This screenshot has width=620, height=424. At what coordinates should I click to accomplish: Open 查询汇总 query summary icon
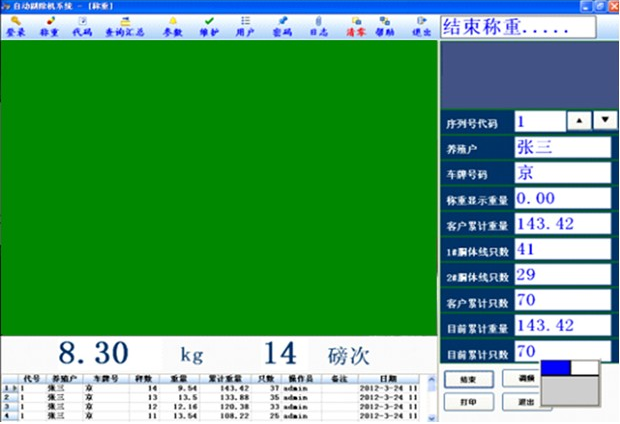125,25
